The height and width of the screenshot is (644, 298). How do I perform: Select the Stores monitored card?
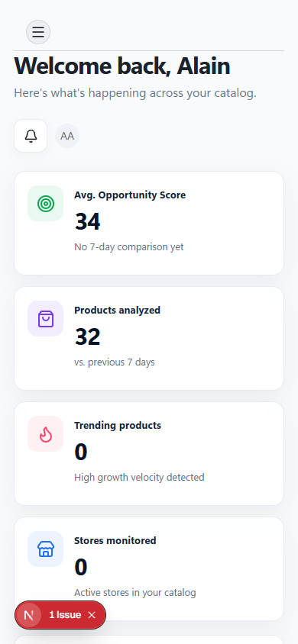[x=149, y=568]
